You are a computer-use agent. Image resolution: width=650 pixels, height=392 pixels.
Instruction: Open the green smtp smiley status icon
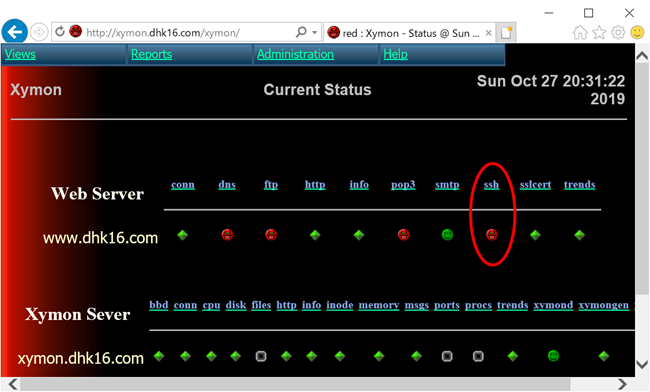(x=447, y=235)
